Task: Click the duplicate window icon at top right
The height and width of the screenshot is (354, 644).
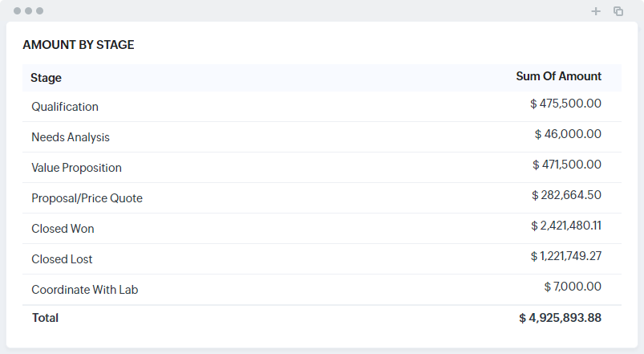Action: 618,11
